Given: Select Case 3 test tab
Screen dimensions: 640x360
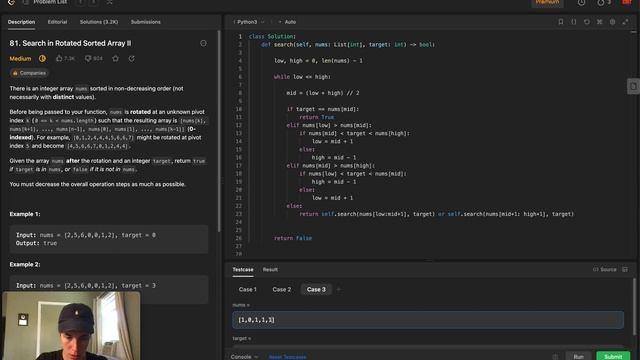Looking at the screenshot, I should coord(316,289).
